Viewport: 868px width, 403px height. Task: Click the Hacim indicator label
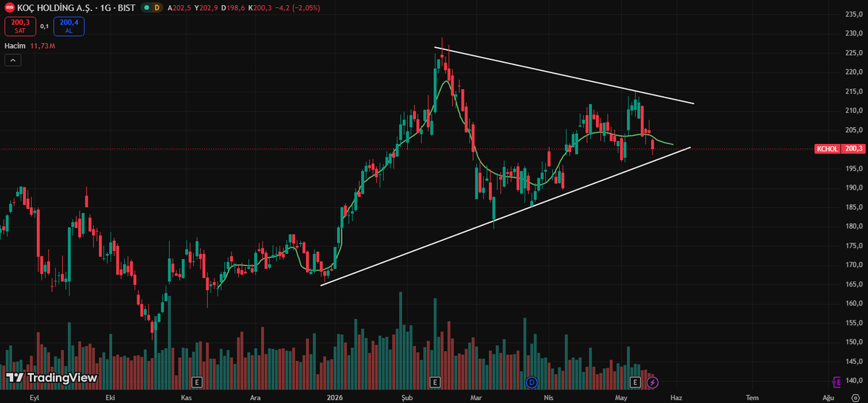pos(16,46)
